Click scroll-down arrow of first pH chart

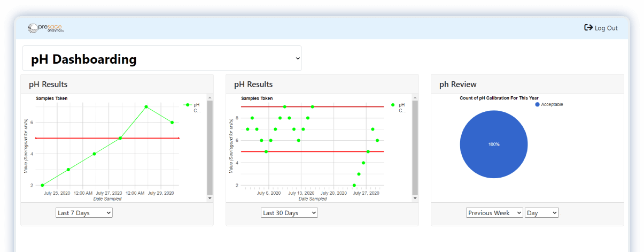[210, 198]
